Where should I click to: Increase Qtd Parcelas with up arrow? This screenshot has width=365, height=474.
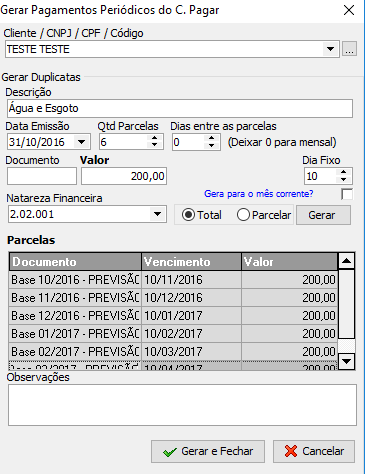point(155,138)
